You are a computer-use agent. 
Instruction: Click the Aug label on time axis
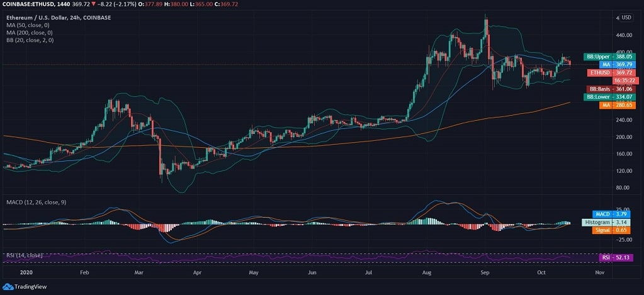[427, 272]
